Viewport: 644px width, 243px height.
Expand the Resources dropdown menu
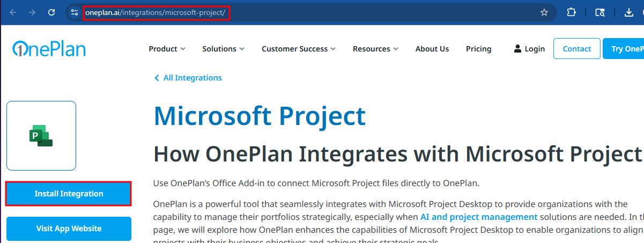375,49
